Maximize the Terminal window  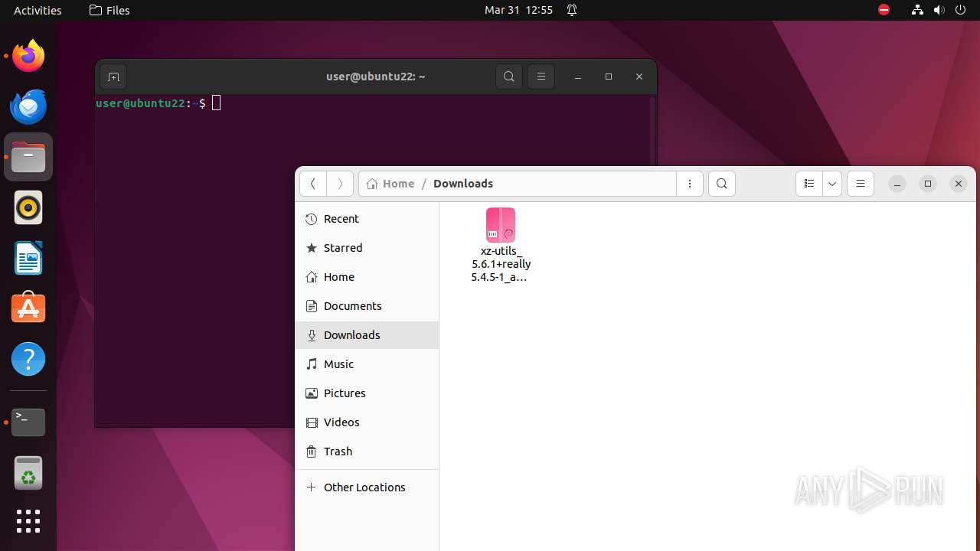pos(609,77)
